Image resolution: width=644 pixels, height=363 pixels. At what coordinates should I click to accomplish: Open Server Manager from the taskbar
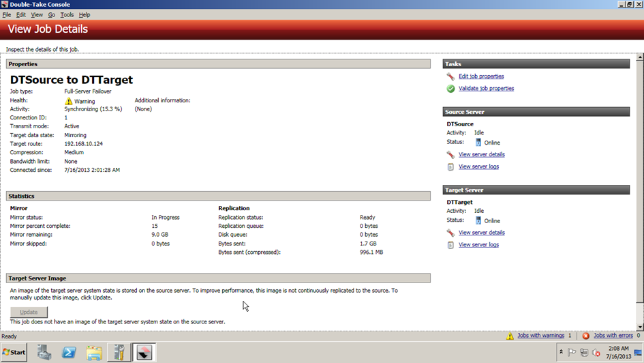[44, 352]
